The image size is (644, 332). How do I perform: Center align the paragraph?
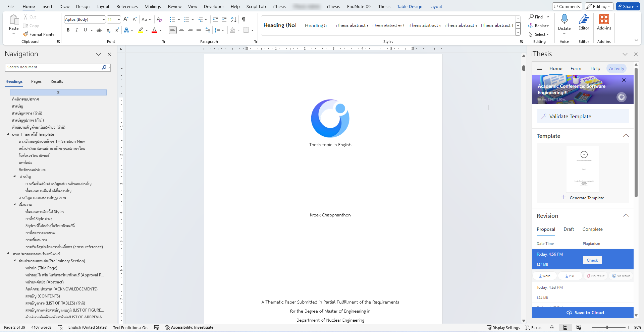(181, 30)
